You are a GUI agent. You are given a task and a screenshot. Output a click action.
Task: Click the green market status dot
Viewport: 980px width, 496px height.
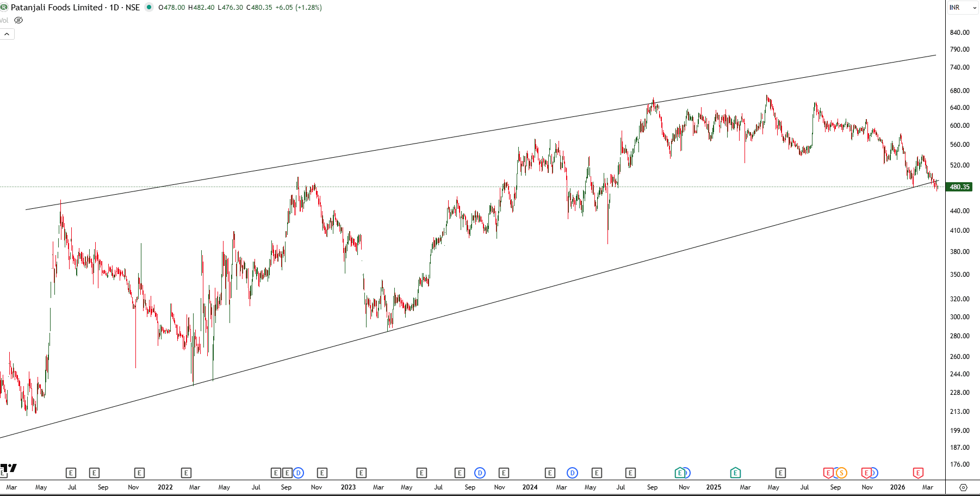[x=148, y=8]
